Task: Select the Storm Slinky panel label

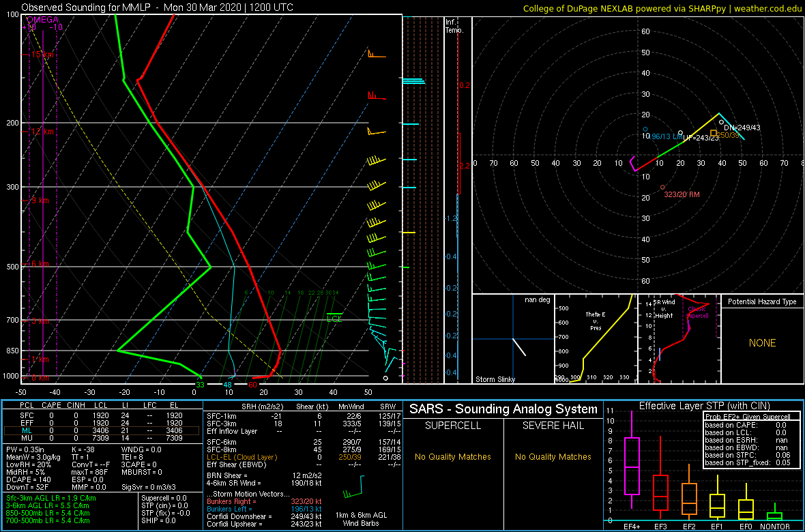Action: click(x=495, y=379)
